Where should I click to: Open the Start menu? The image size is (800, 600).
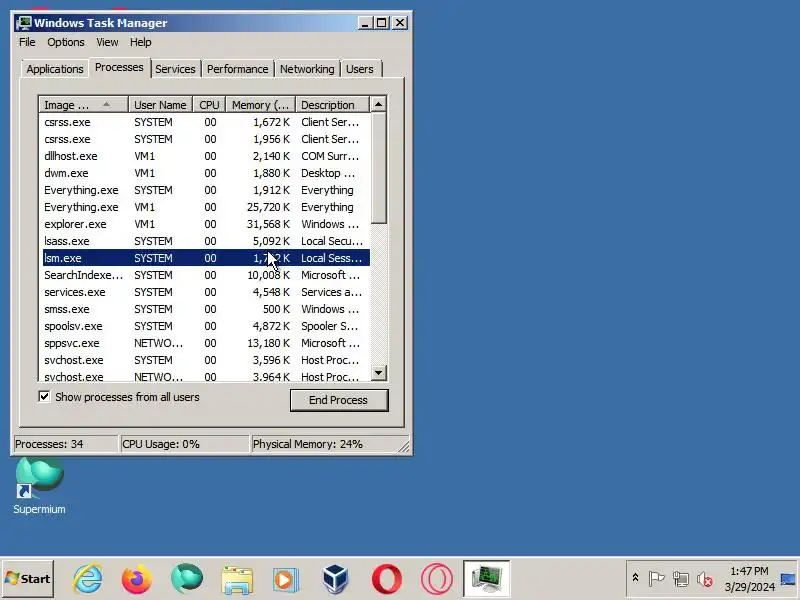[28, 579]
